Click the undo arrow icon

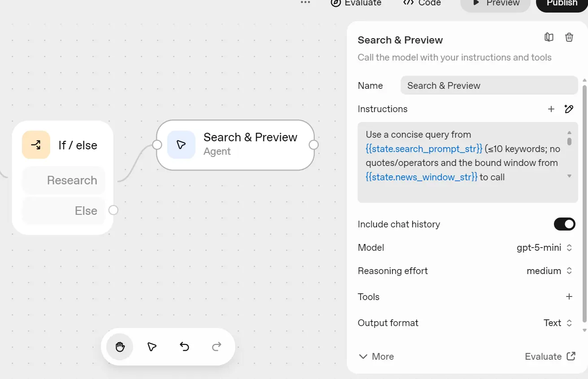[184, 347]
